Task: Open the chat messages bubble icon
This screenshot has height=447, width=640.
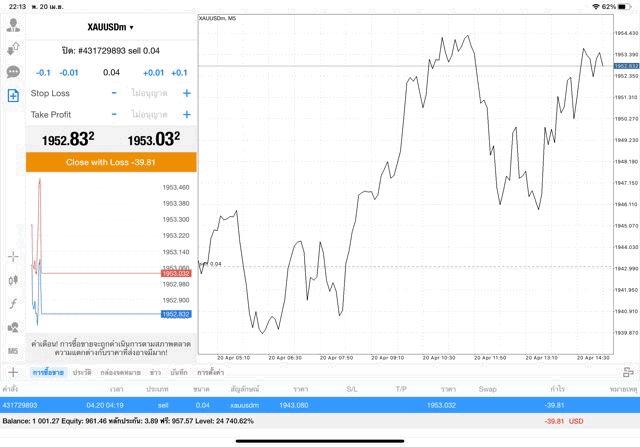Action: (13, 72)
